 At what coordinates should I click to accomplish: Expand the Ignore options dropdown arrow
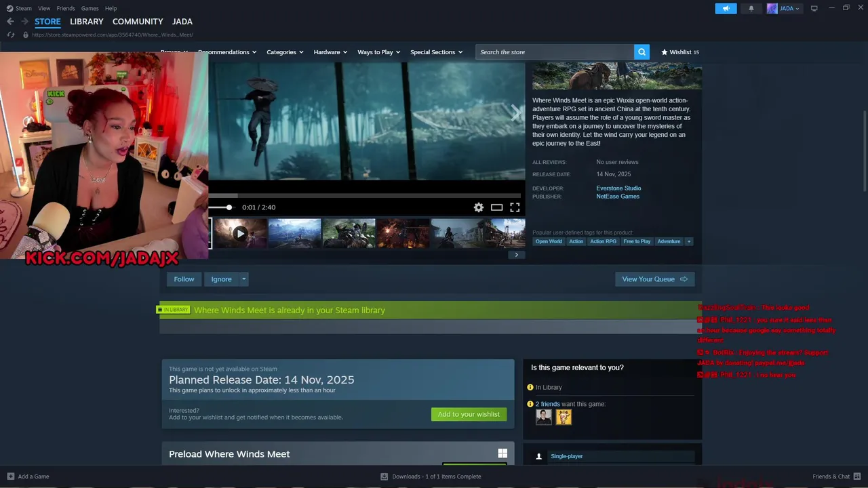tap(243, 279)
